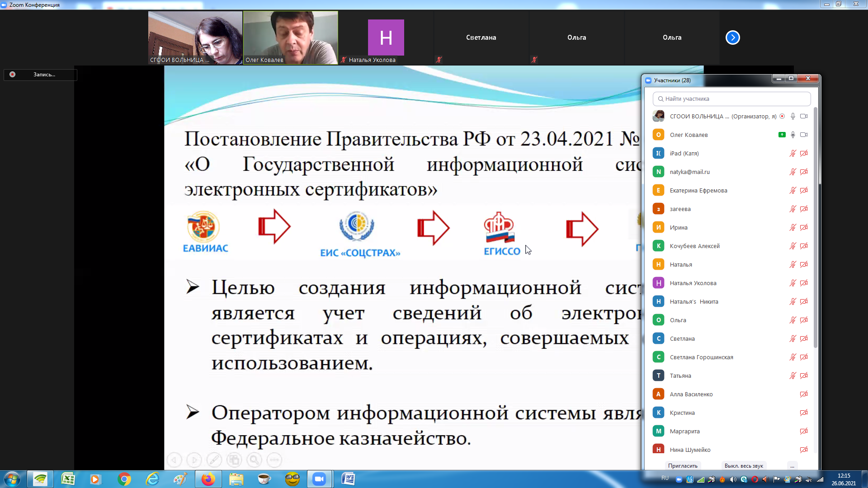868x488 pixels.
Task: Show next participants with blue arrow button
Action: coord(732,38)
